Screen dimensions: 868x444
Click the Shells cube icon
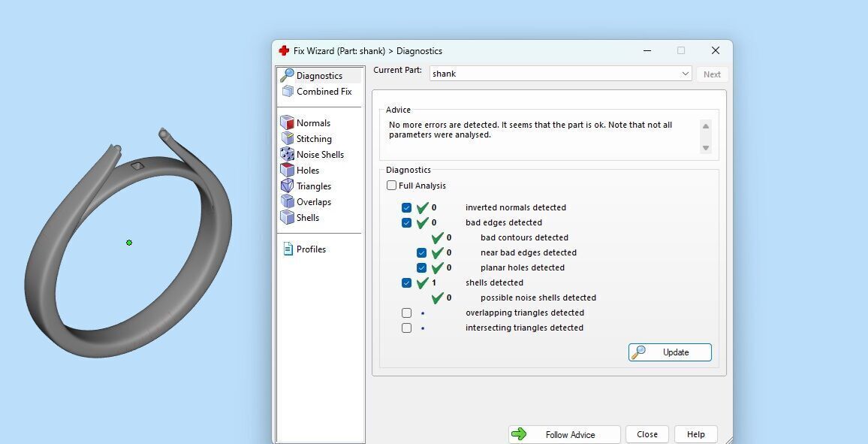click(x=287, y=218)
